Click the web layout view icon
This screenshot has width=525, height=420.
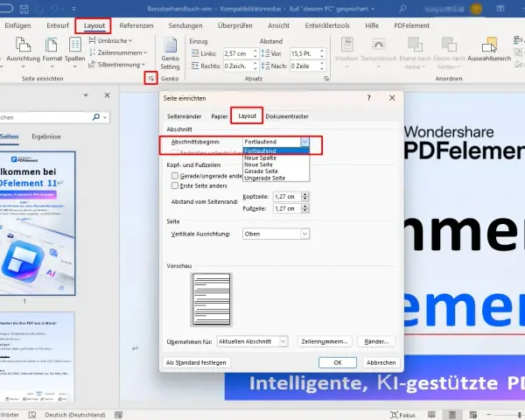(472, 415)
